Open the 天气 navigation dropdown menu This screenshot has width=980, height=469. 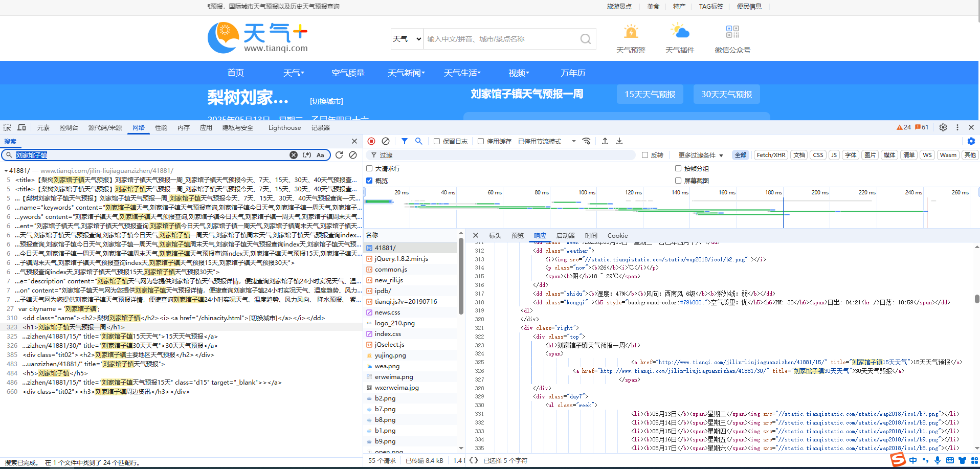coord(294,73)
